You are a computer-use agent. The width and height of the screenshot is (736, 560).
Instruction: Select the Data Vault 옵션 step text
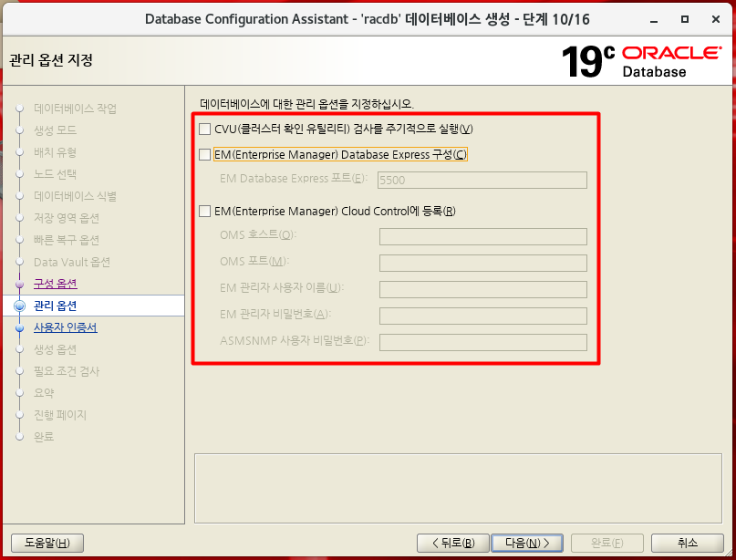[72, 262]
